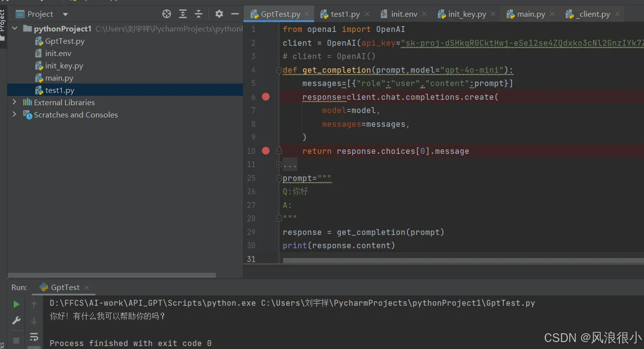Click Scratches and Consoles tree item label
This screenshot has height=349, width=644.
(76, 115)
